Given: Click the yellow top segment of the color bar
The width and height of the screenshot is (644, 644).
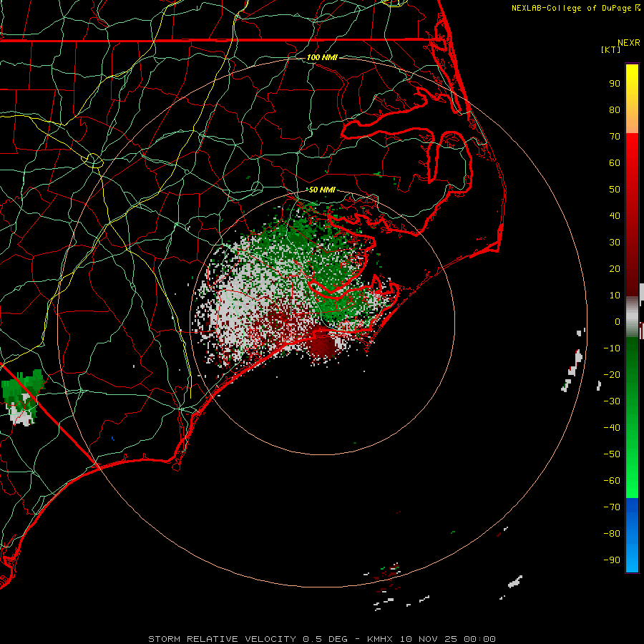Looking at the screenshot, I should coord(632,99).
